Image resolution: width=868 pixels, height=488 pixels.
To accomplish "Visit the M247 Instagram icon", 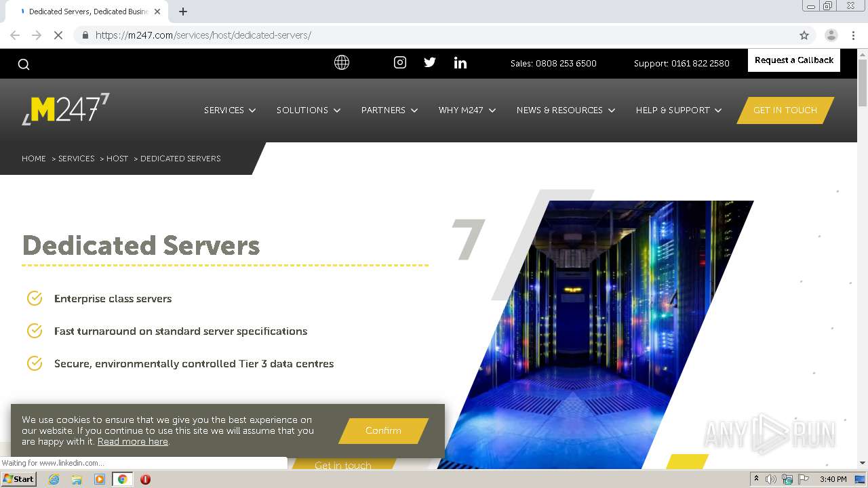I will [400, 62].
